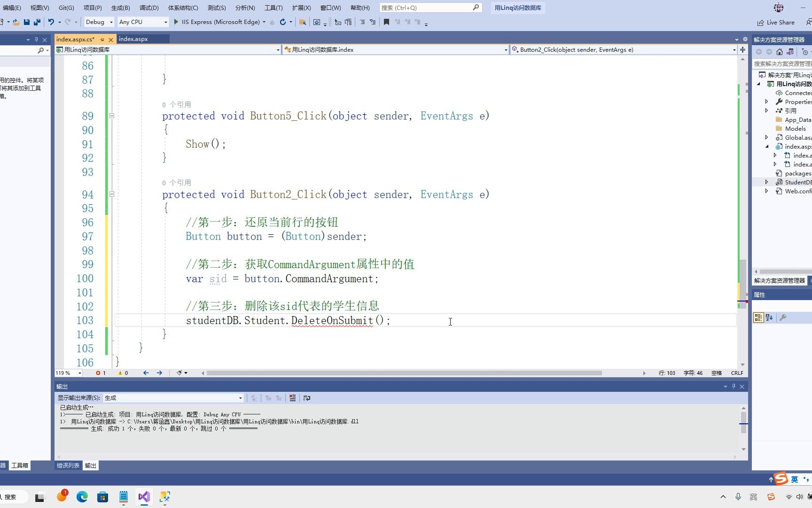Click the warning count indicator showing 0

(123, 373)
